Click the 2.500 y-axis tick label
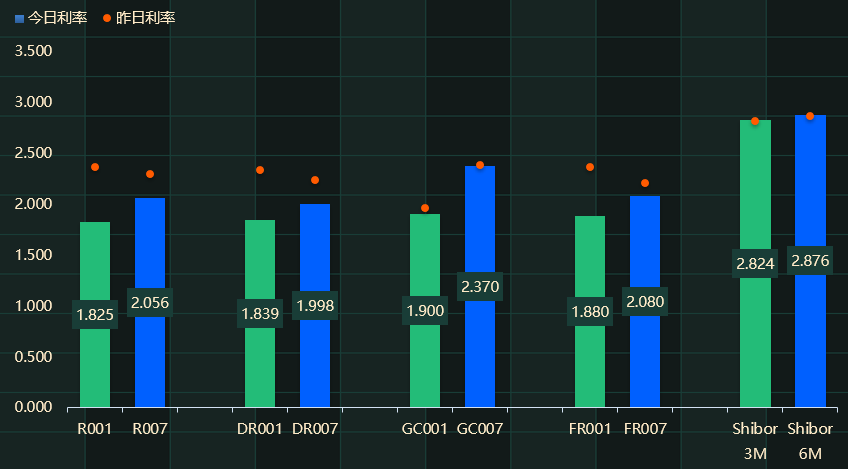The width and height of the screenshot is (848, 469). coord(34,153)
